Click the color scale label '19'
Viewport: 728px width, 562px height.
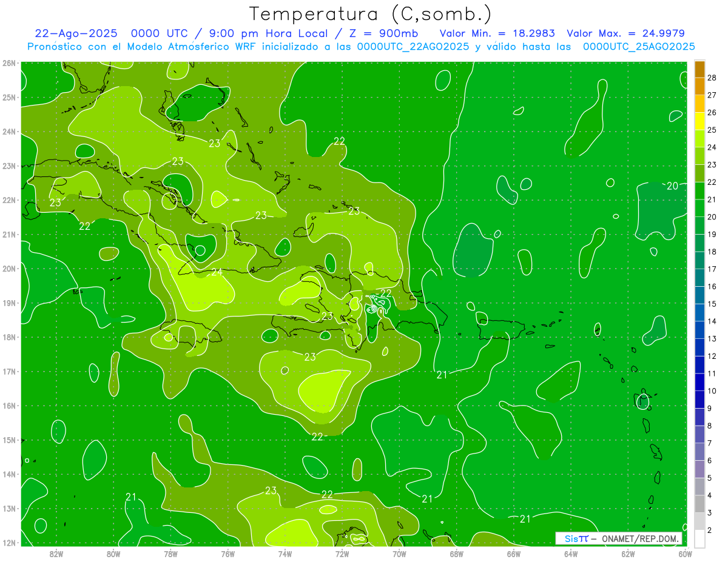pos(712,234)
